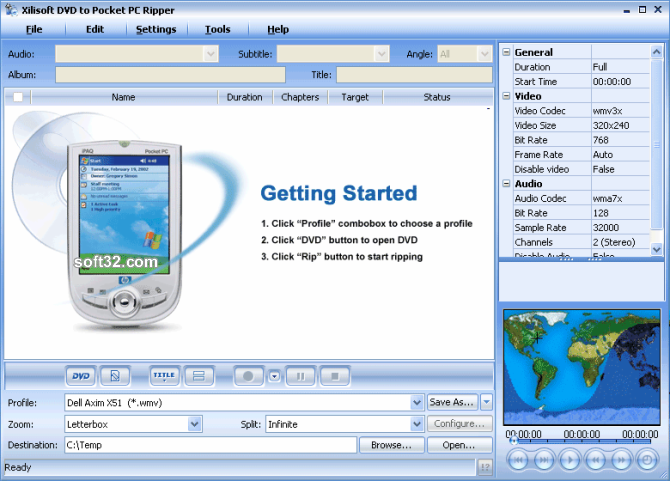Click the property panel scroll up arrow
The height and width of the screenshot is (481, 670).
[656, 52]
